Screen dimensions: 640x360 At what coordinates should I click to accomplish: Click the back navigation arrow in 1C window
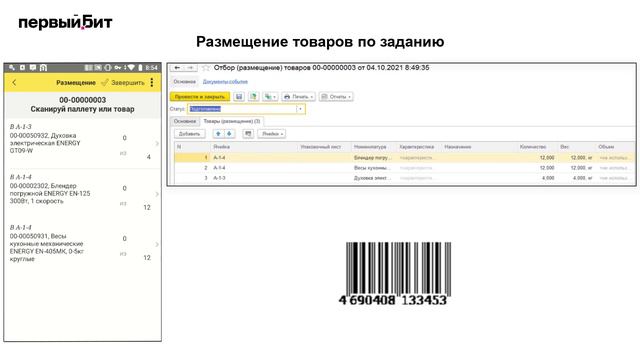[x=177, y=68]
